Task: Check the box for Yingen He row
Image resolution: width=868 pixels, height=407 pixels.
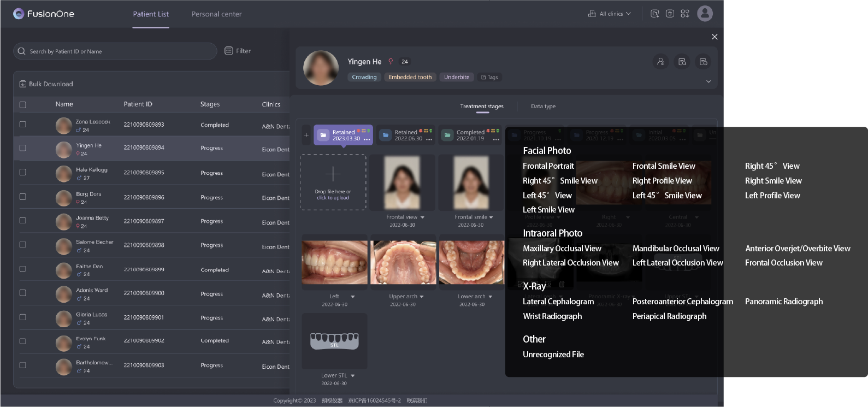Action: 23,148
